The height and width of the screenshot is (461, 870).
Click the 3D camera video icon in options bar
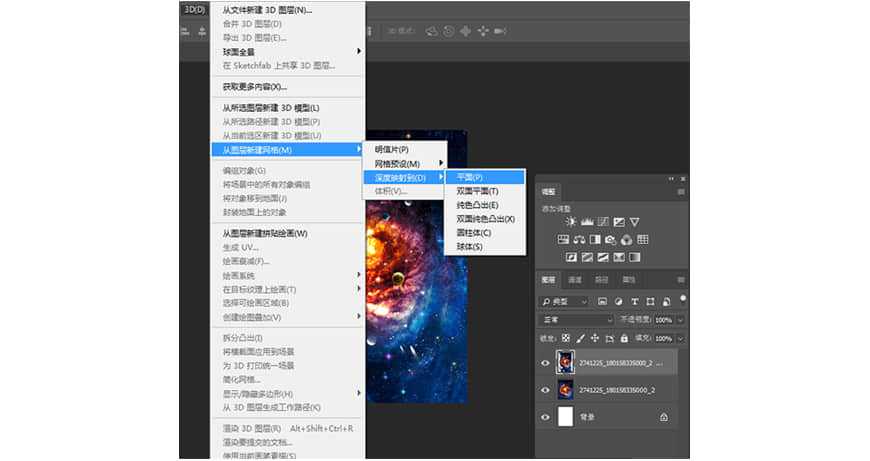pos(501,31)
